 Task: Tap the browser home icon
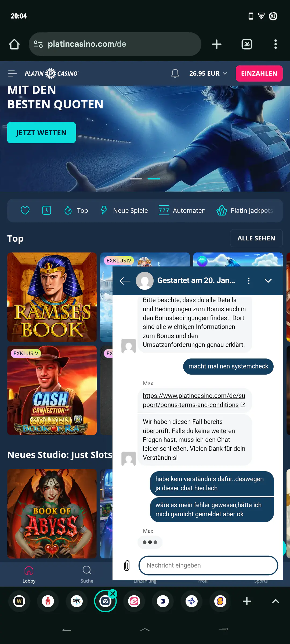coord(14,44)
